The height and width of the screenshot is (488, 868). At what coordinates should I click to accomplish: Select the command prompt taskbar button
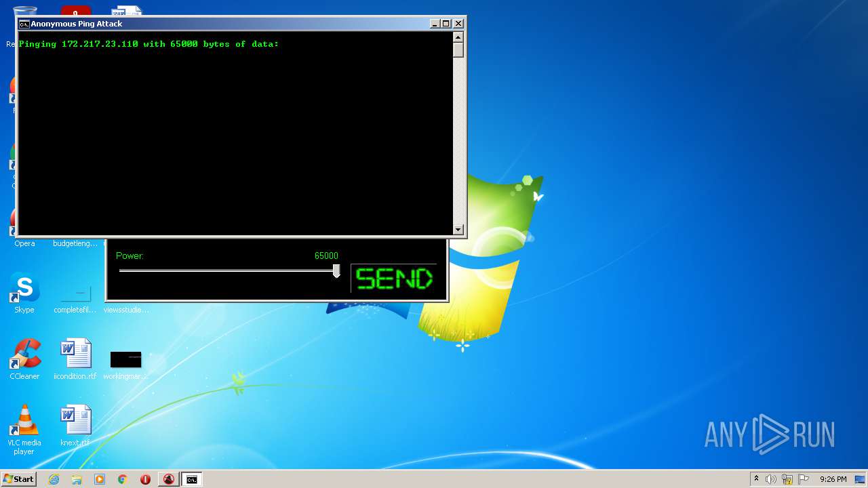coord(192,479)
